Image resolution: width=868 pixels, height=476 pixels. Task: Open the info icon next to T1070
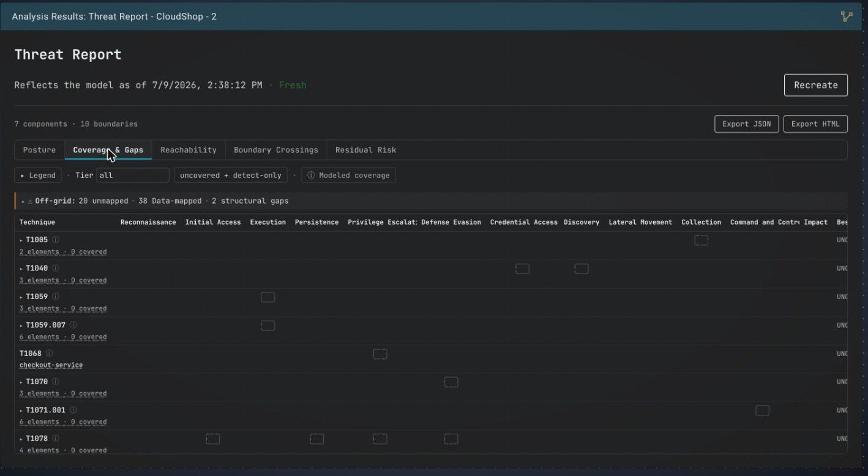pyautogui.click(x=55, y=382)
